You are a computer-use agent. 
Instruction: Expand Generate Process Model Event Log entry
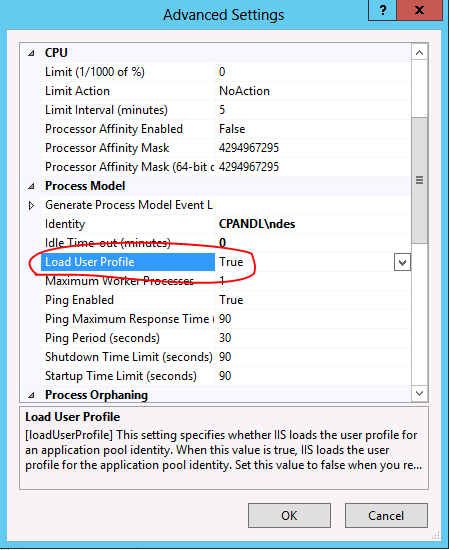[31, 206]
